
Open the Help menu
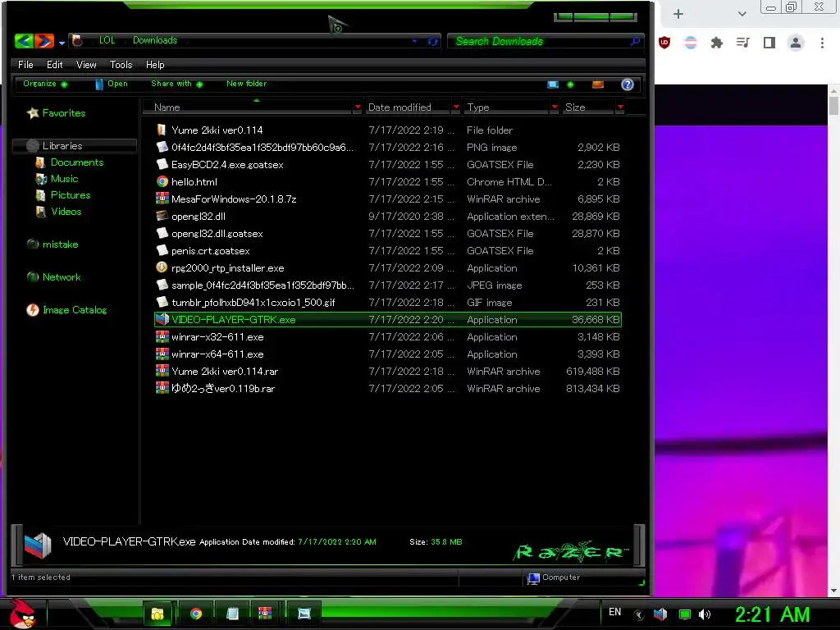tap(155, 64)
